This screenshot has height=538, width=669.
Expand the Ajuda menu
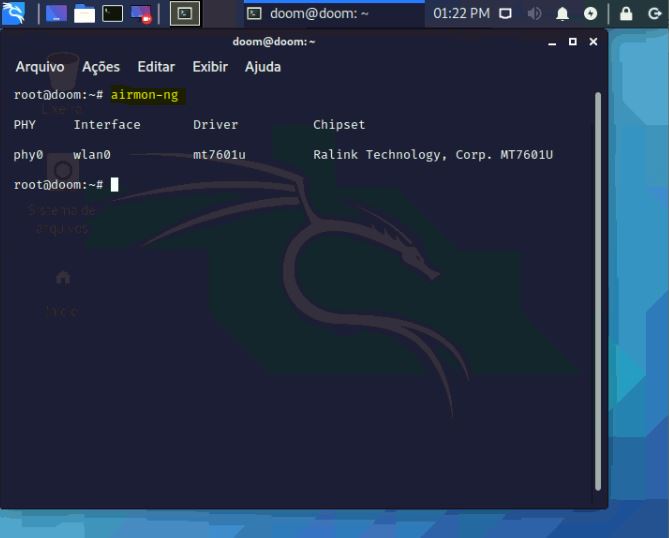click(x=263, y=67)
